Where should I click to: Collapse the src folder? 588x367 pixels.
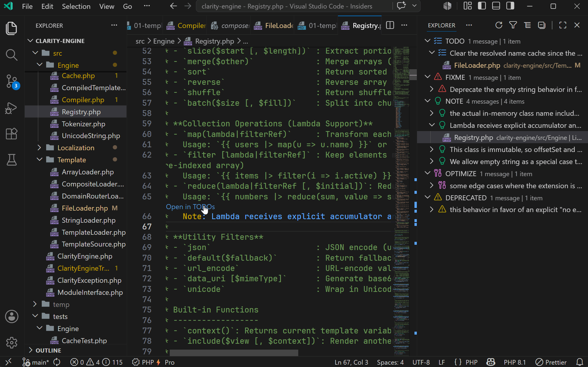tap(35, 53)
